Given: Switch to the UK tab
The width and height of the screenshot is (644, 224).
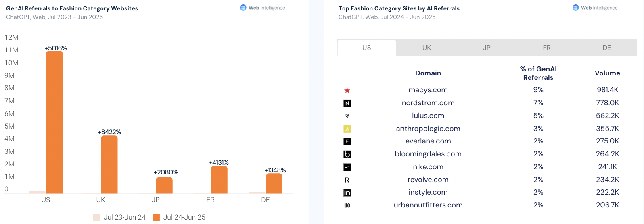Looking at the screenshot, I should pyautogui.click(x=427, y=48).
